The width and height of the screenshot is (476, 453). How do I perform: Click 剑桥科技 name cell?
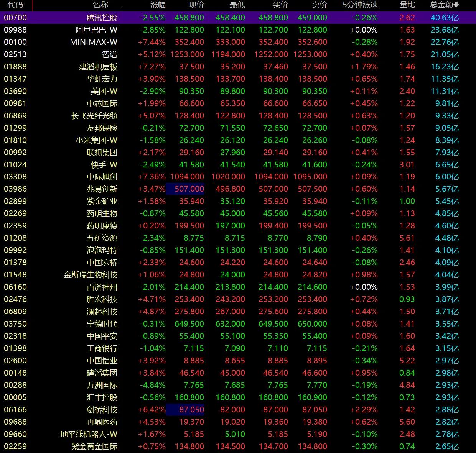click(x=102, y=410)
